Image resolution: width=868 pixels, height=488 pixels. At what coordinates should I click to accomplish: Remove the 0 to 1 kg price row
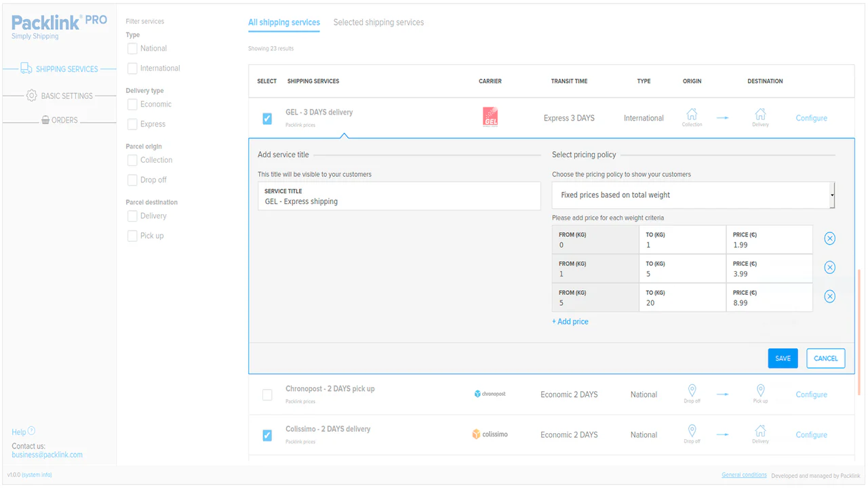coord(829,239)
